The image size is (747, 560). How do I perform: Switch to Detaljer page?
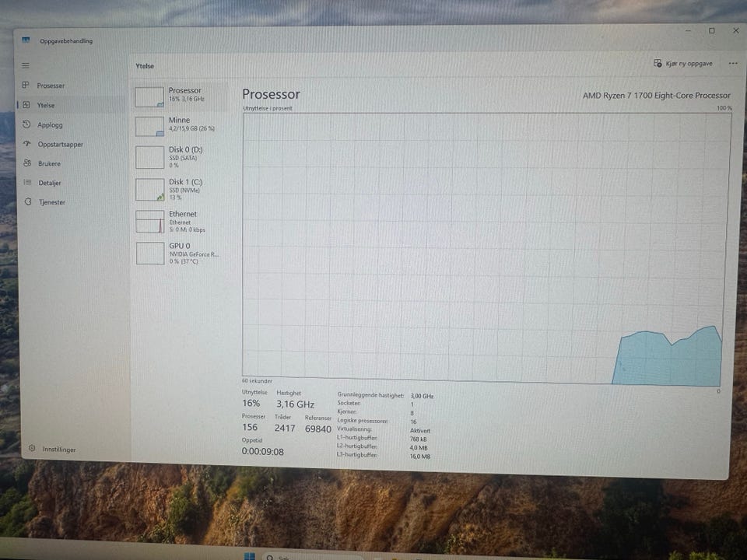72,183
